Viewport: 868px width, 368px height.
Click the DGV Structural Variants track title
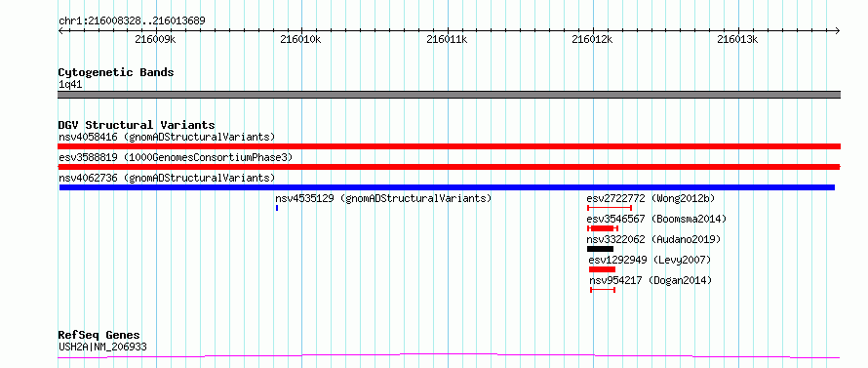point(137,125)
